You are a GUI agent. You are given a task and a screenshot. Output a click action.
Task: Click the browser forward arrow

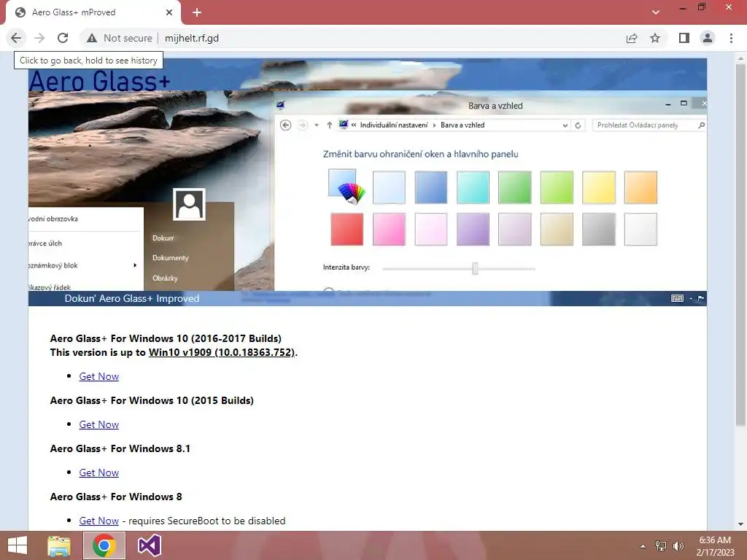[x=39, y=38]
